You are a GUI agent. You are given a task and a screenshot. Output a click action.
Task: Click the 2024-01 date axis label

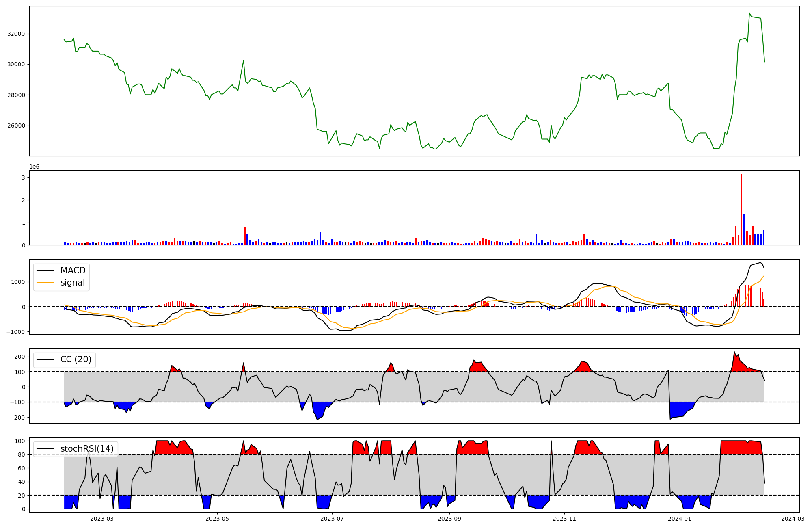coord(680,519)
